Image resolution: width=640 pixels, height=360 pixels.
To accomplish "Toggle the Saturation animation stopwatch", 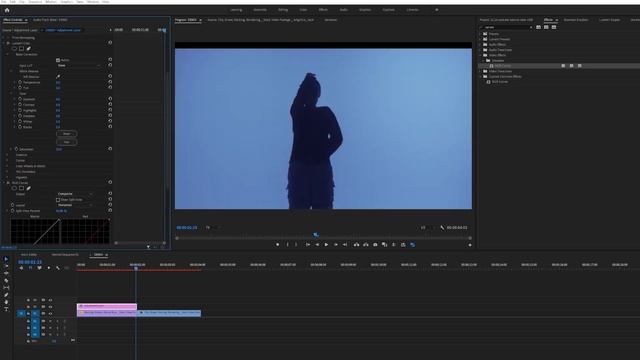I will pos(16,149).
